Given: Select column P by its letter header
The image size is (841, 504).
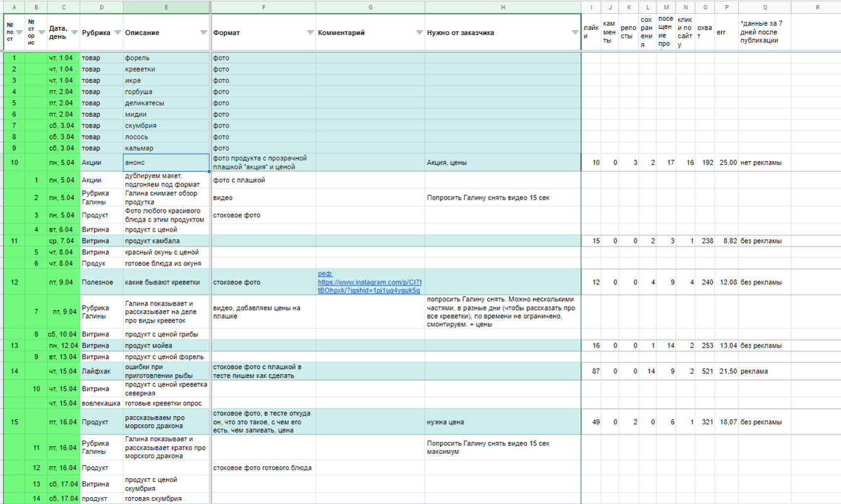Looking at the screenshot, I should [727, 7].
